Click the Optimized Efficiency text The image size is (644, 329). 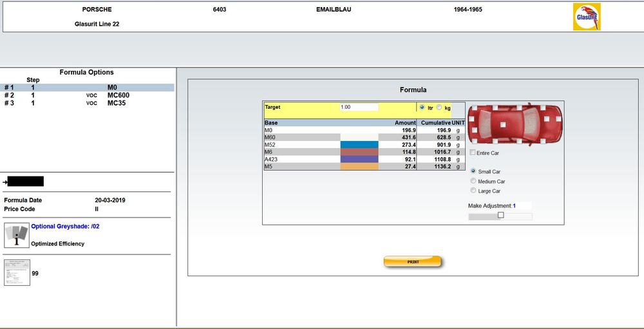pyautogui.click(x=58, y=243)
